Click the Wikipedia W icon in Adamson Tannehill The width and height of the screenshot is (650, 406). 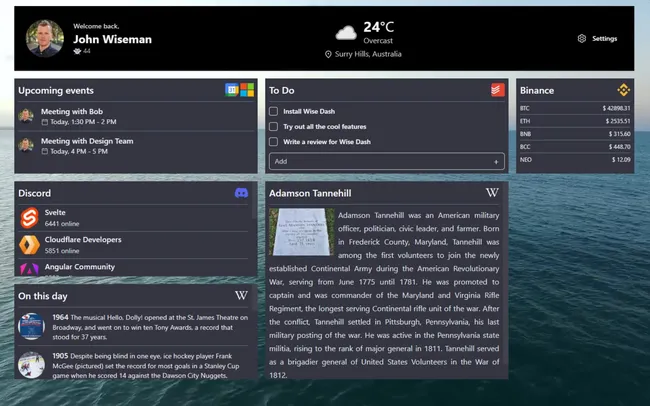pos(492,192)
